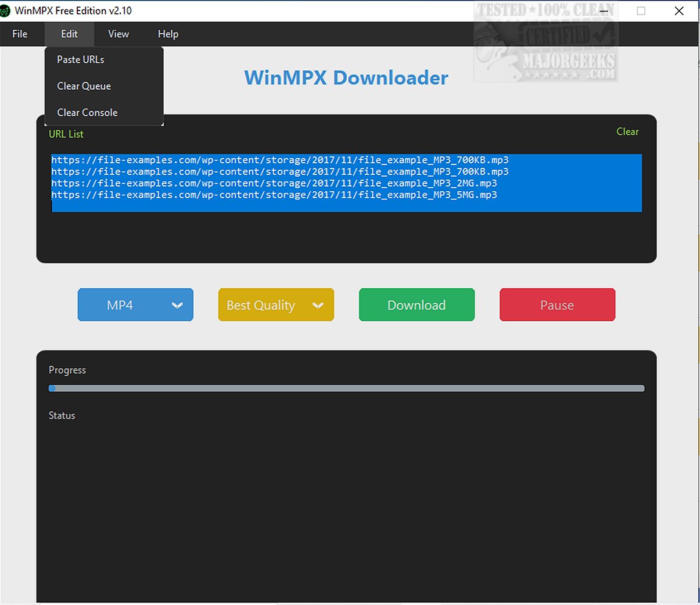Start the green Download button

tap(417, 305)
